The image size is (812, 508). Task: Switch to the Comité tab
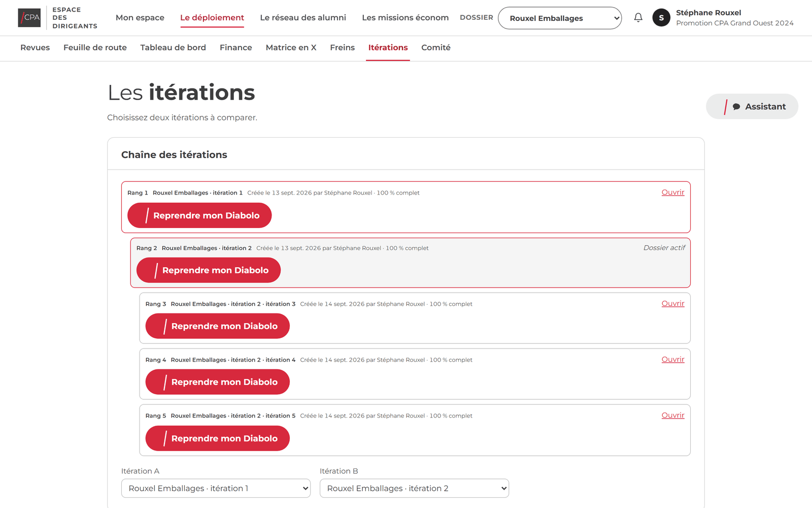[435, 48]
